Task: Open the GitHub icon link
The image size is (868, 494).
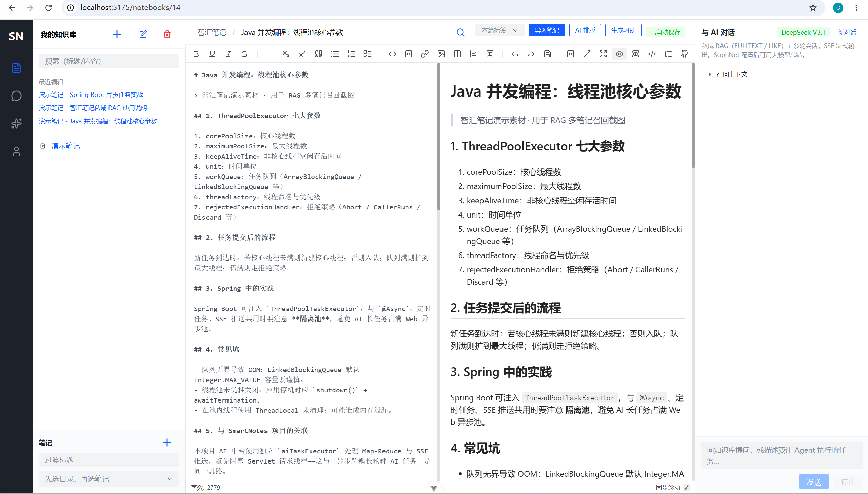Action: coord(685,54)
